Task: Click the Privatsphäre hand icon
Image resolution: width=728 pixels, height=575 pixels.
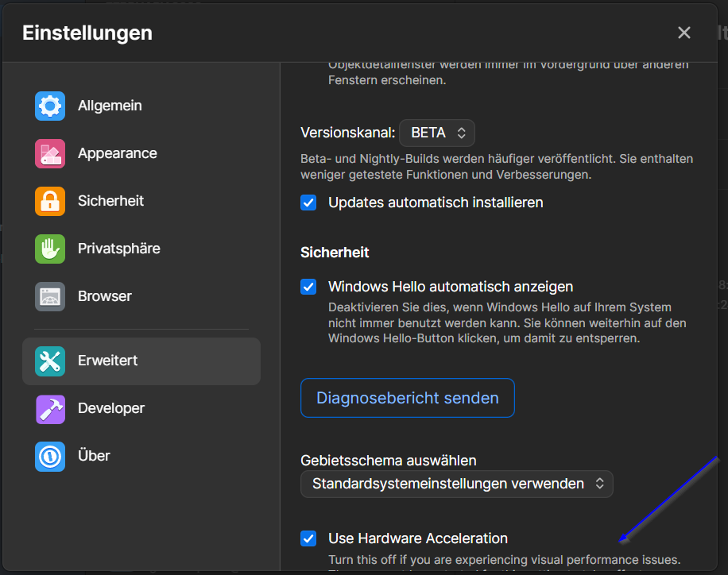Action: point(50,249)
